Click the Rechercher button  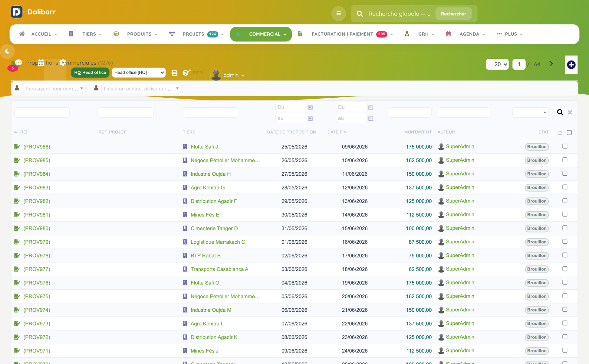[453, 14]
